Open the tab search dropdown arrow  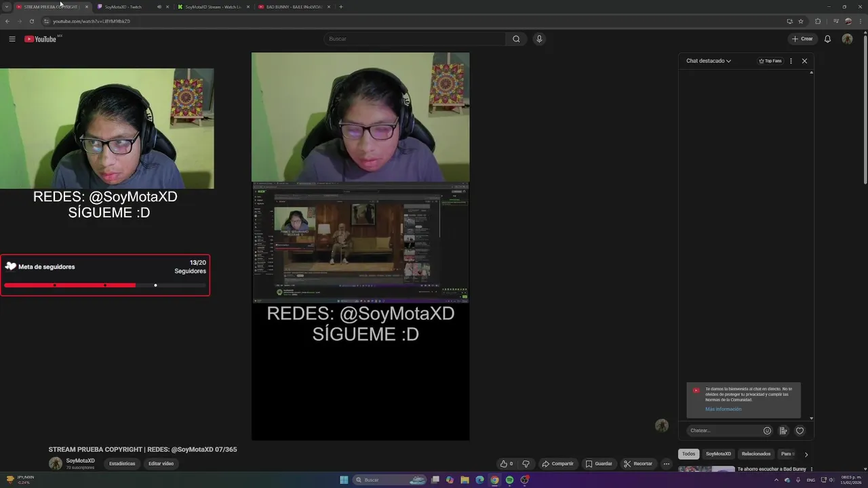pos(7,7)
